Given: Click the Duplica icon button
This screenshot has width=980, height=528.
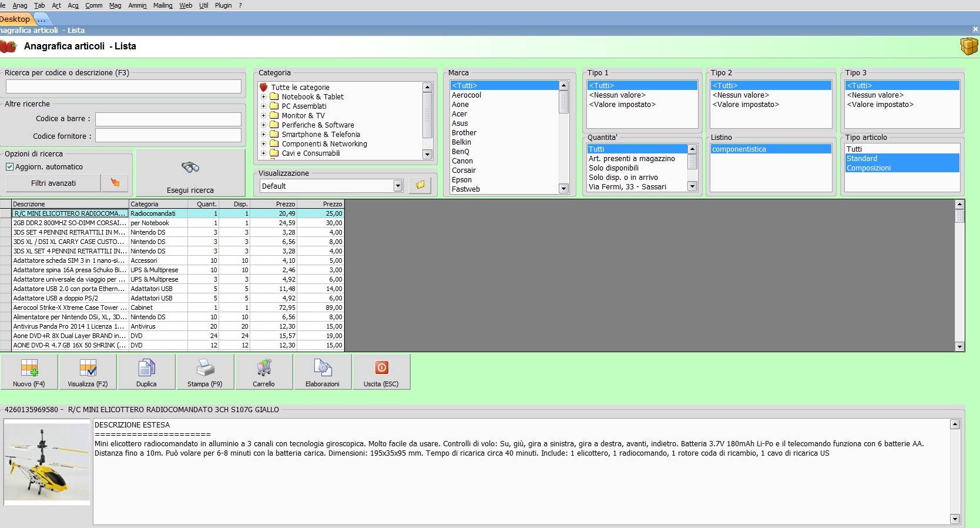Looking at the screenshot, I should tap(146, 372).
